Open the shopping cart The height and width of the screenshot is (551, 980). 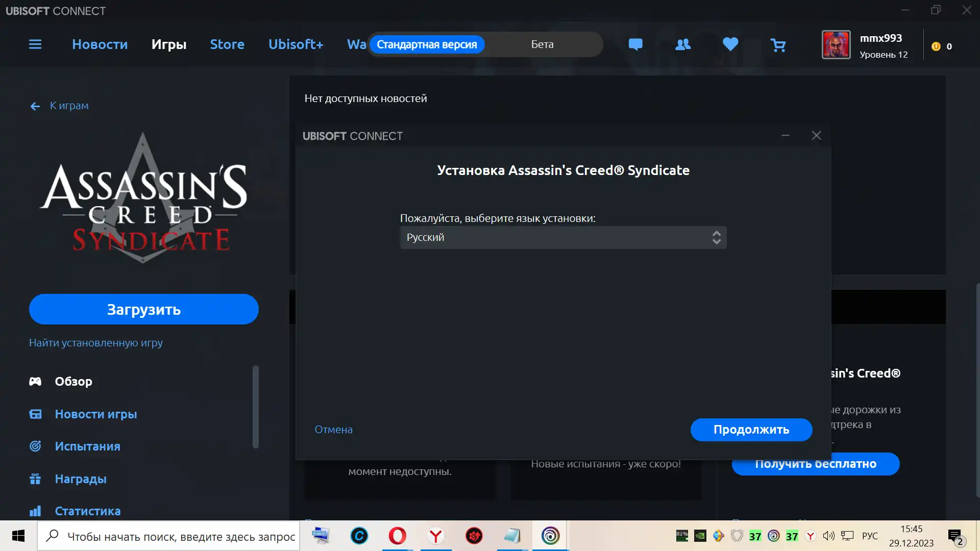tap(778, 45)
